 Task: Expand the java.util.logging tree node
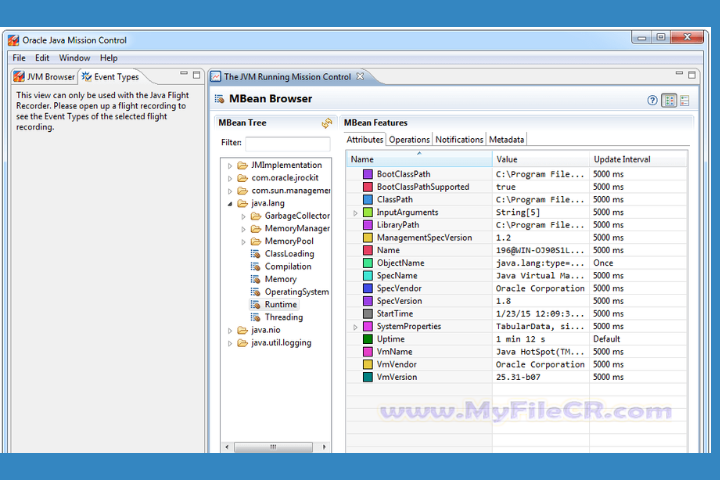coord(230,343)
